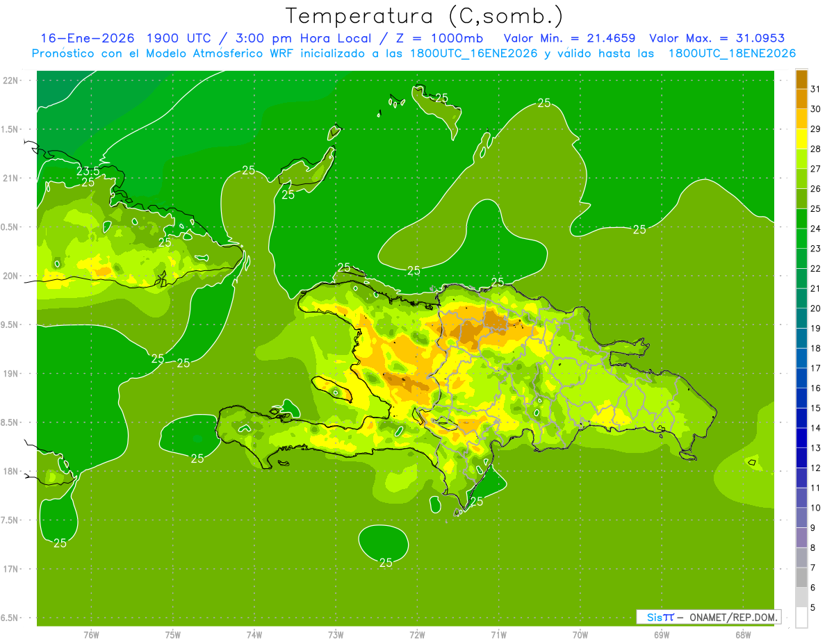Click the "71W" longitude axis label
This screenshot has width=834, height=644.
498,635
